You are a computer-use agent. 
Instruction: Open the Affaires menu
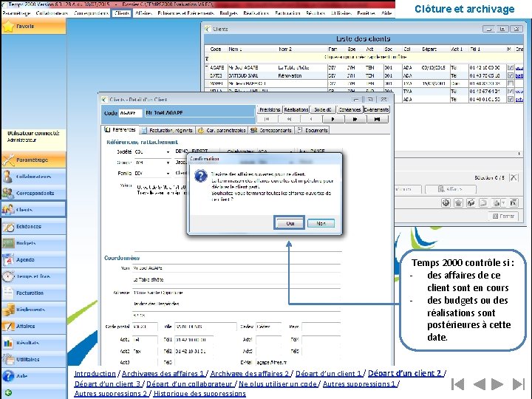click(143, 13)
